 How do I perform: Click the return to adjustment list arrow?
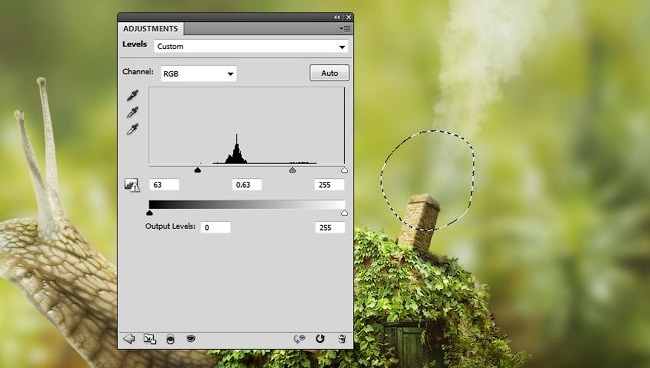coord(129,339)
